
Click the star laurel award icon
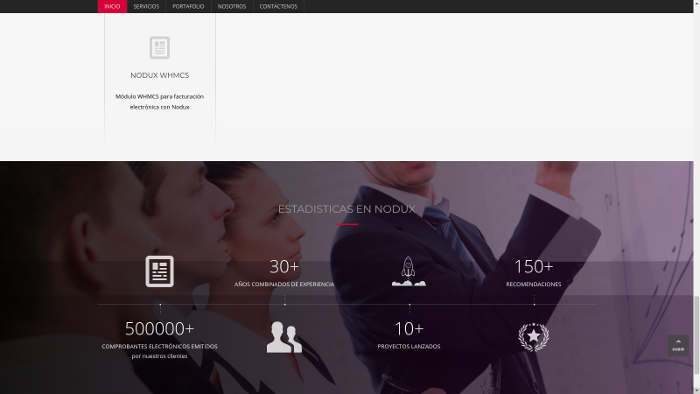(533, 337)
